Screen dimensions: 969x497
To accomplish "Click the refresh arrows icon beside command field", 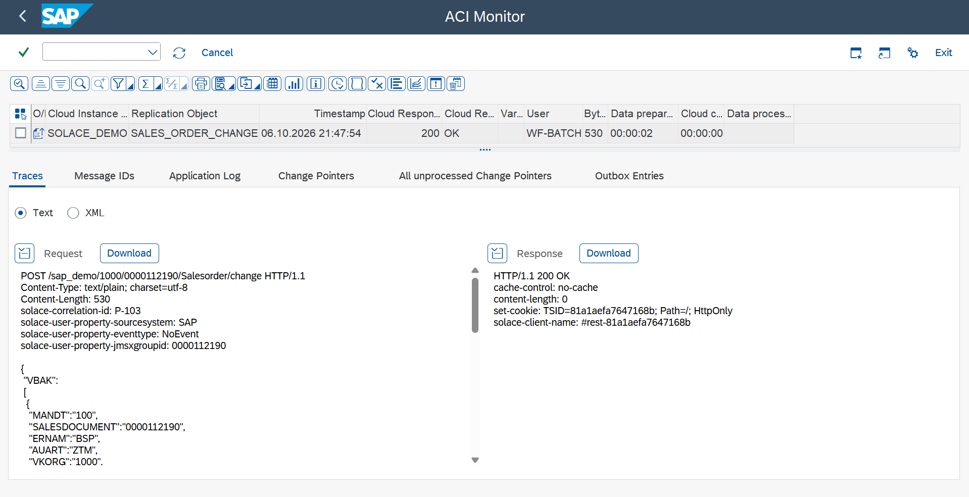I will pyautogui.click(x=179, y=53).
